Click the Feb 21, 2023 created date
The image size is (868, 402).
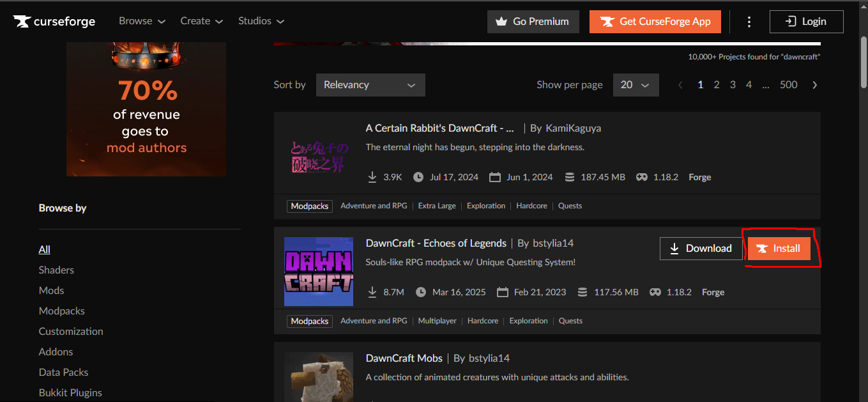point(540,292)
